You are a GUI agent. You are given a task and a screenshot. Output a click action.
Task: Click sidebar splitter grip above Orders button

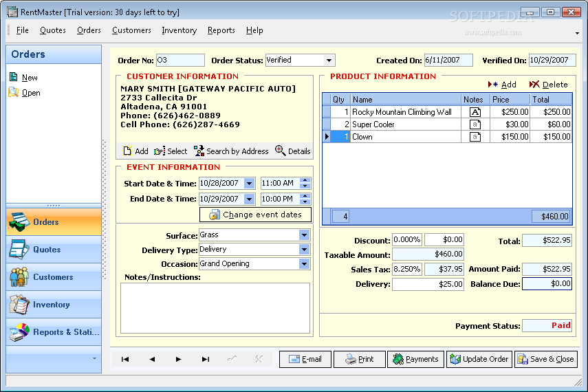[54, 206]
